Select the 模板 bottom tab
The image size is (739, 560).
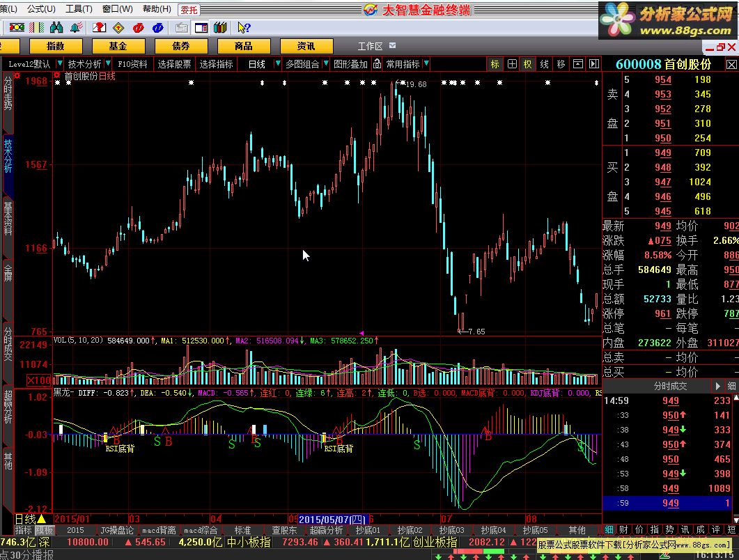pyautogui.click(x=45, y=530)
